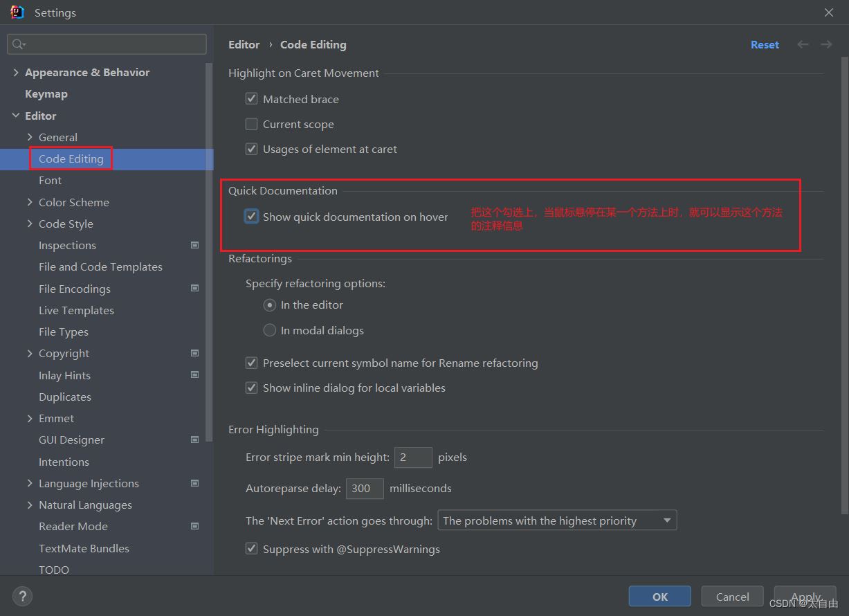
Task: Click the Reset link
Action: tap(765, 44)
